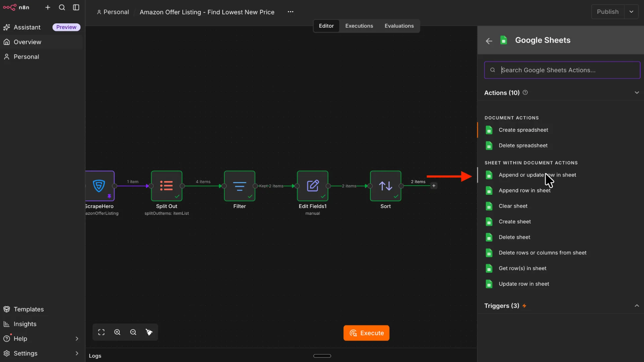The width and height of the screenshot is (644, 362).
Task: Open the Publish dropdown arrow
Action: pos(631,12)
